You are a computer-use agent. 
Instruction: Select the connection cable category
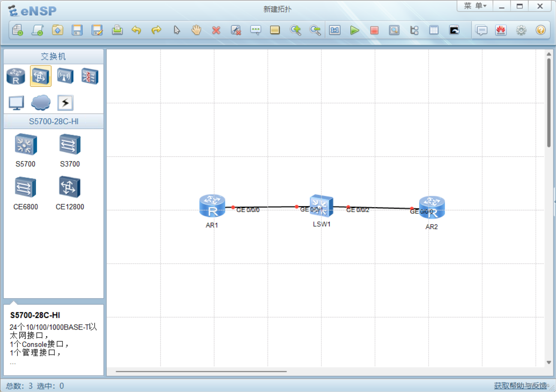pos(65,103)
